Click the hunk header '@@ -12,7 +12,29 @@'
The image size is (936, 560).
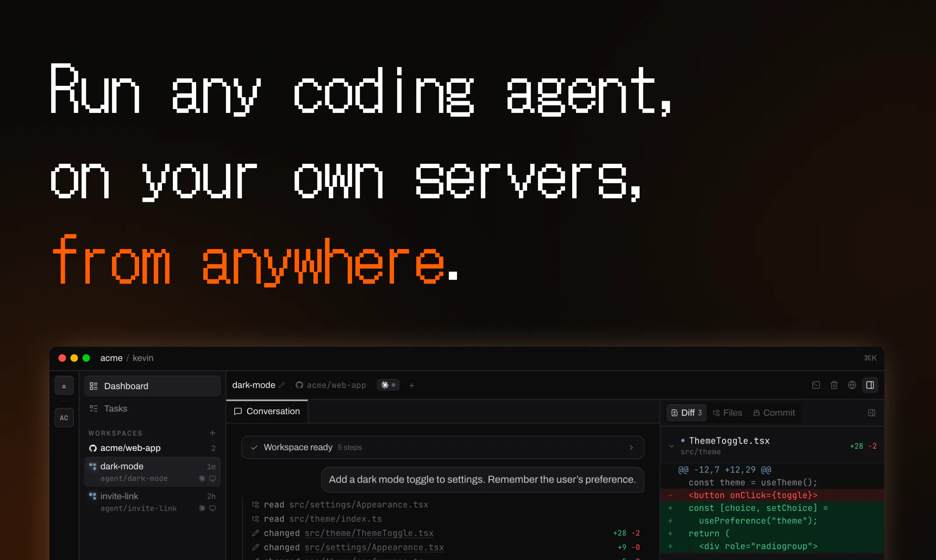click(x=725, y=470)
